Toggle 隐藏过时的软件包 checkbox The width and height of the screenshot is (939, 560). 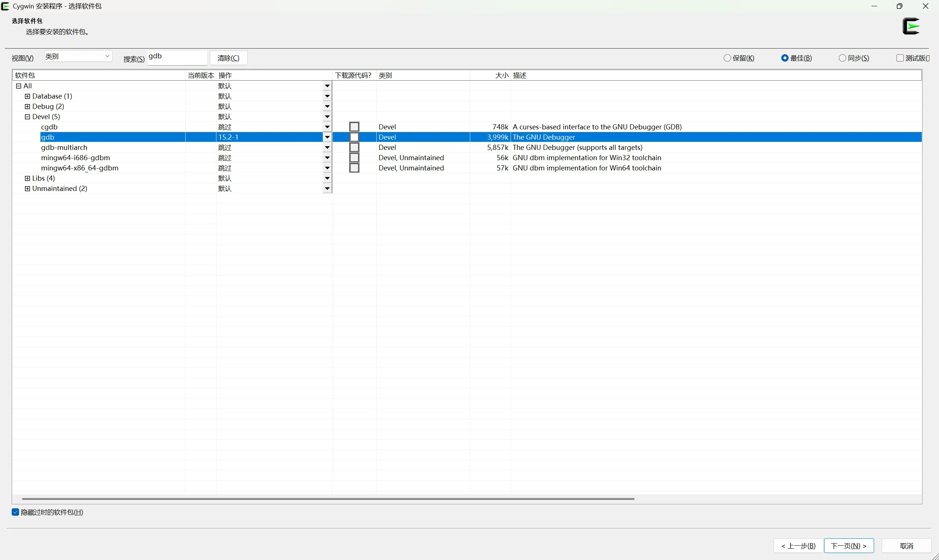(15, 512)
